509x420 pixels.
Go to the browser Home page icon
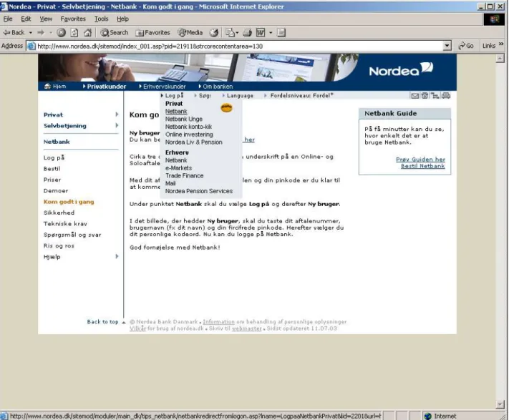pos(87,32)
